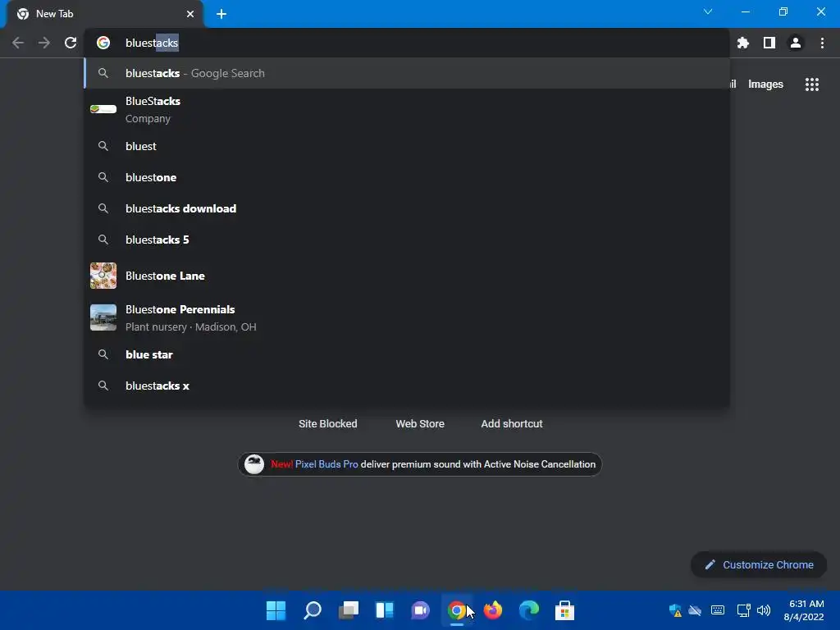The height and width of the screenshot is (630, 840).
Task: Click the Chrome taskbar icon
Action: click(456, 610)
